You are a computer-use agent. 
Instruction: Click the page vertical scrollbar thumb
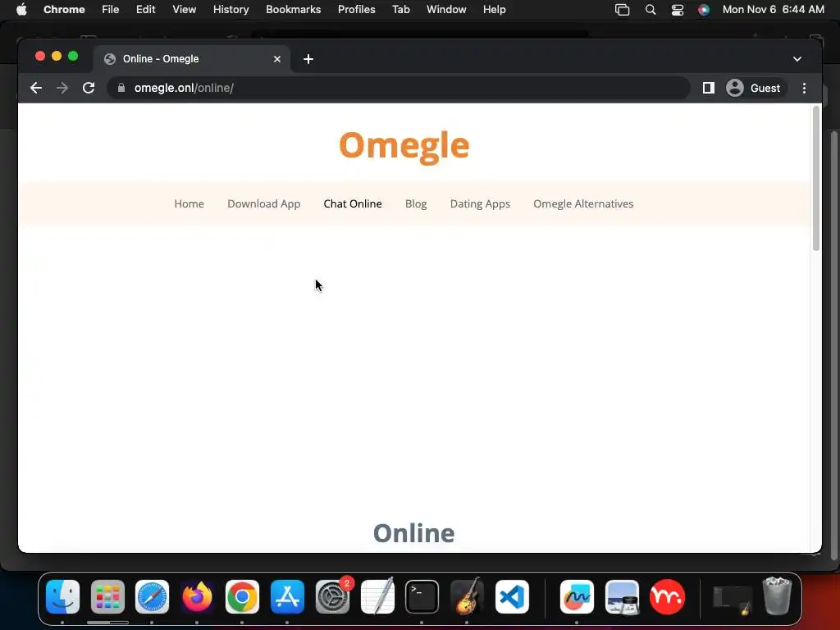tap(816, 178)
